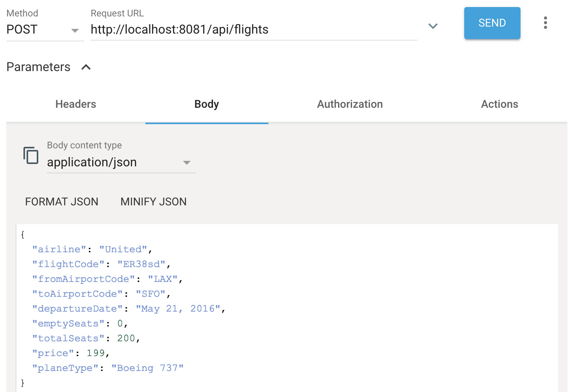The width and height of the screenshot is (576, 392).
Task: Open the Authorization tab
Action: click(x=350, y=104)
